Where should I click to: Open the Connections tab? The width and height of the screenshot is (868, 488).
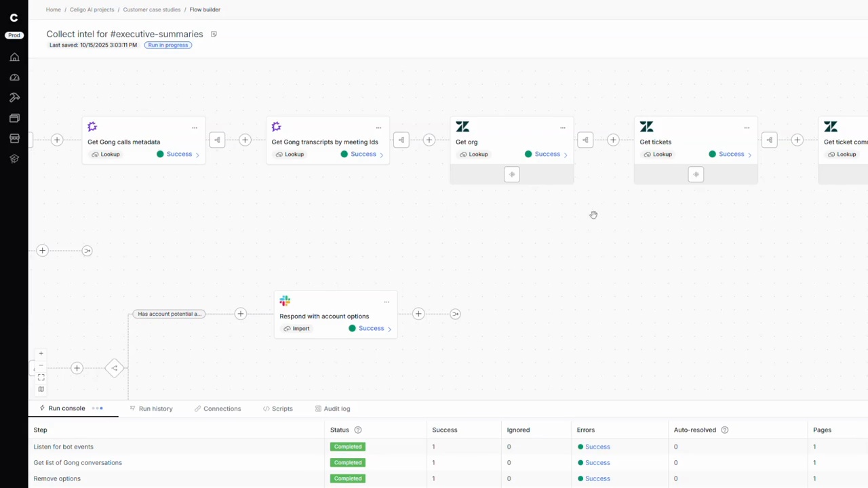tap(222, 409)
